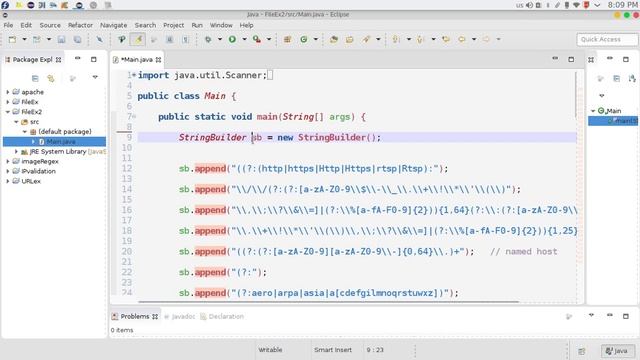Expand the imageRegex project node

[x=7, y=161]
